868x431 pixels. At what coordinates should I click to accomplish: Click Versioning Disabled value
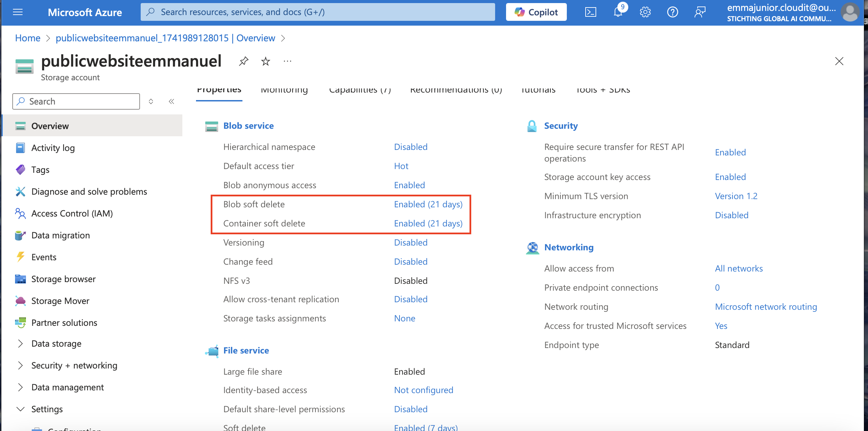(411, 242)
